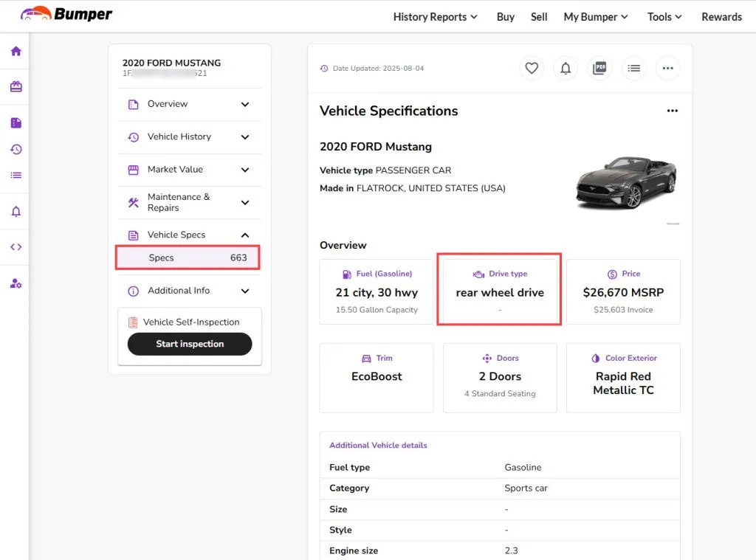The height and width of the screenshot is (560, 756).
Task: Click the Bumper logo
Action: pos(66,15)
